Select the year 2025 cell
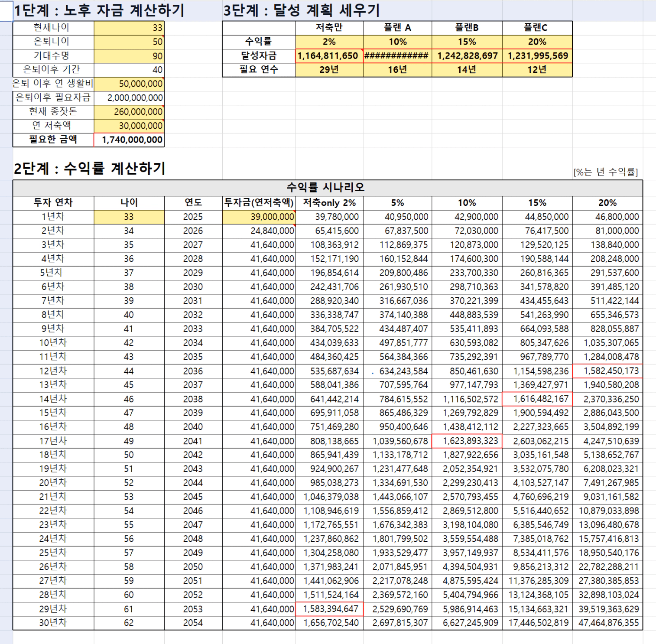 coord(193,217)
